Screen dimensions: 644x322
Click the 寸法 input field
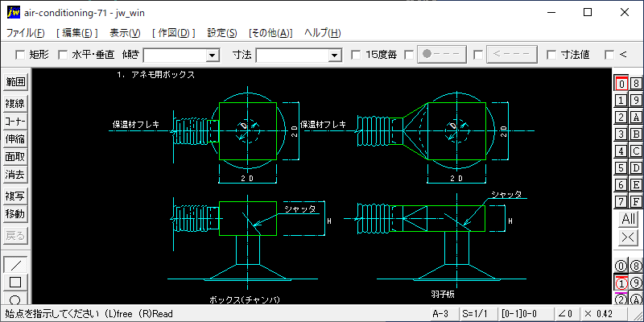(x=293, y=55)
